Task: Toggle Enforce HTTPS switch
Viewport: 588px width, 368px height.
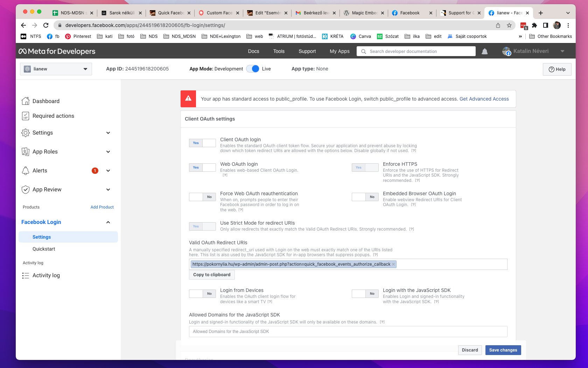Action: [x=365, y=168]
